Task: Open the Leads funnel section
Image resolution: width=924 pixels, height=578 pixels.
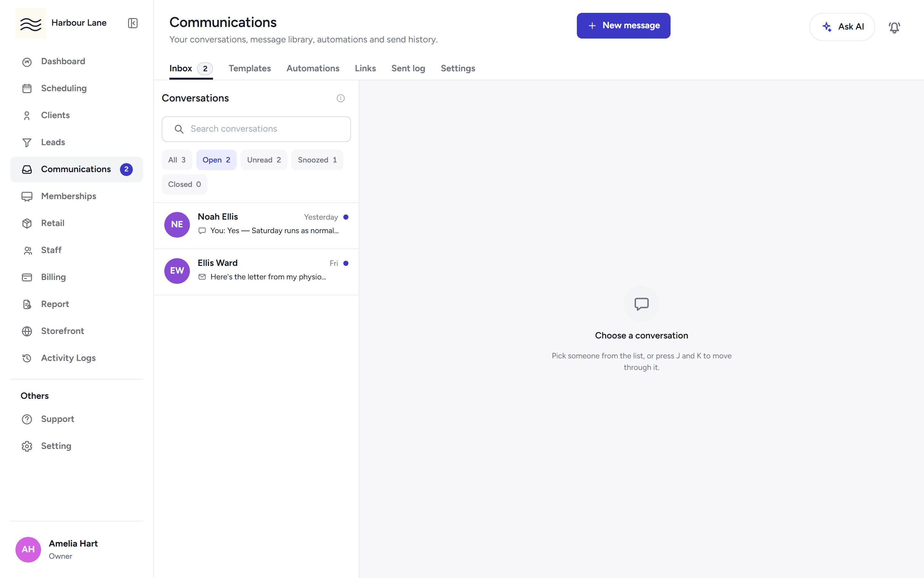Action: point(76,142)
